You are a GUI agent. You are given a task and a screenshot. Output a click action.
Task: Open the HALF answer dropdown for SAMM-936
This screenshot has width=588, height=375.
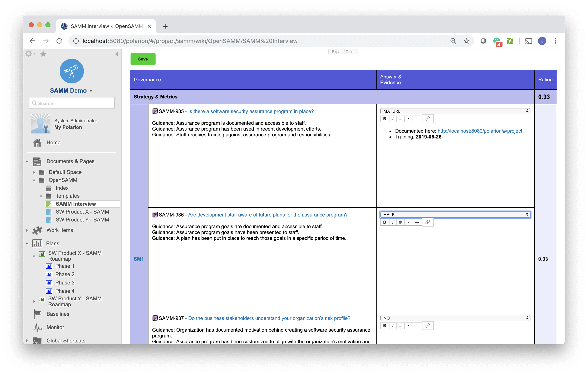click(x=455, y=214)
